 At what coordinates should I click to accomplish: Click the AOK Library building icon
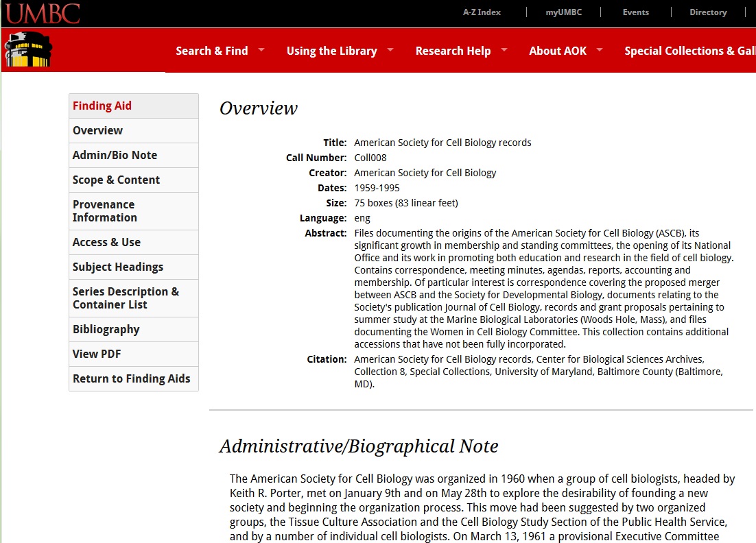tap(28, 49)
